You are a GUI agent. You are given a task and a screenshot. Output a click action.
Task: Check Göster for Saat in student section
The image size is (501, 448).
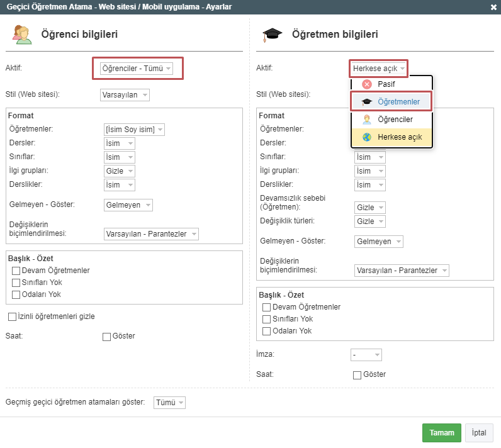pyautogui.click(x=107, y=337)
